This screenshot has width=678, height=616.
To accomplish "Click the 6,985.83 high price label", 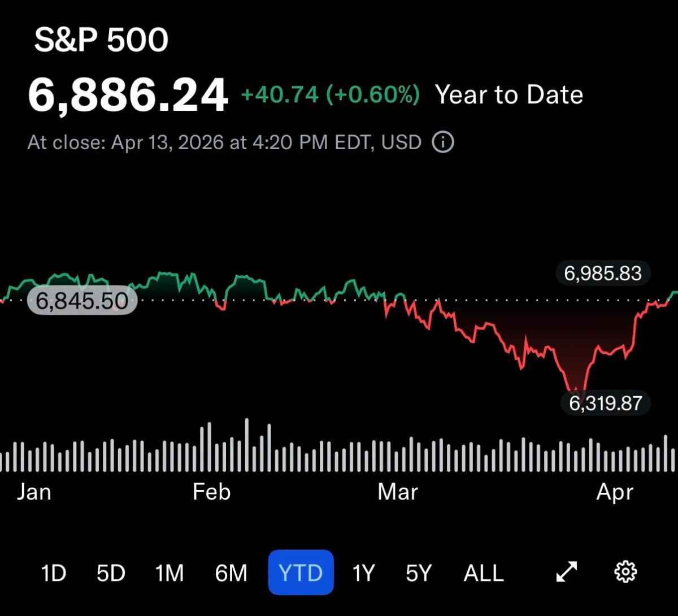I will pos(602,274).
